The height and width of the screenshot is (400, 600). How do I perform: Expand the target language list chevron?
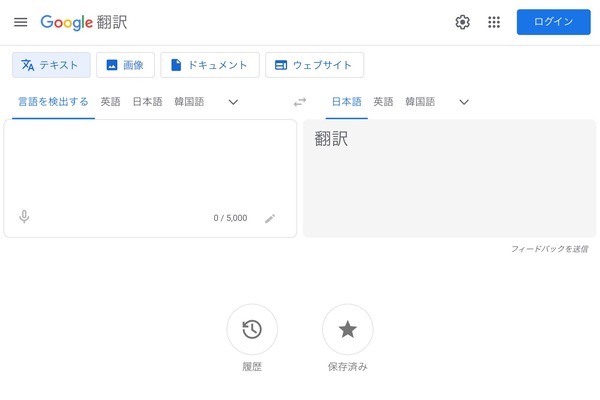464,102
